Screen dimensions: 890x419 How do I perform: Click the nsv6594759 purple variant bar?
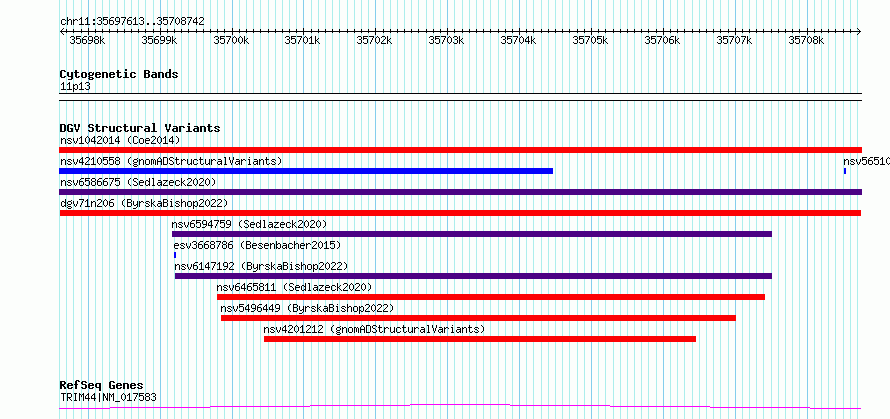coord(472,234)
